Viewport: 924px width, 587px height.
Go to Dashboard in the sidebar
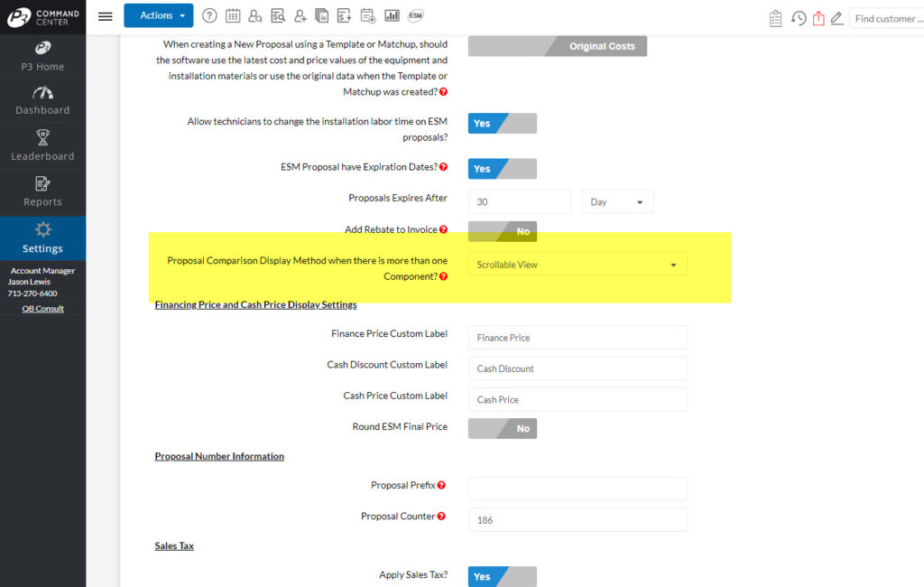(42, 100)
